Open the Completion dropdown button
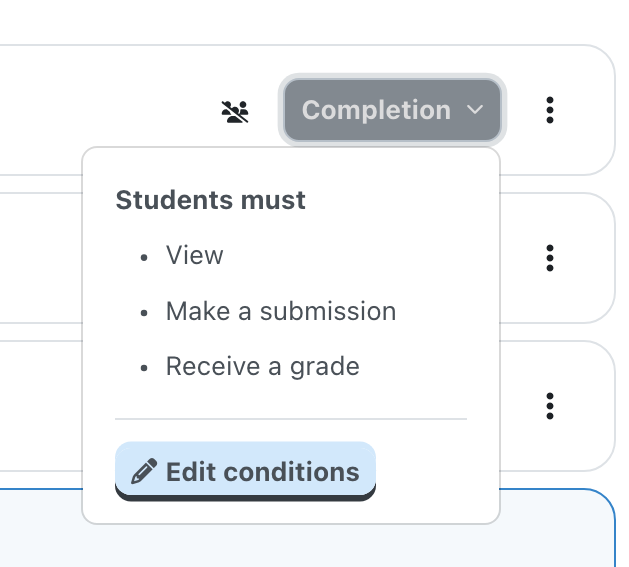The width and height of the screenshot is (629, 567). 392,110
